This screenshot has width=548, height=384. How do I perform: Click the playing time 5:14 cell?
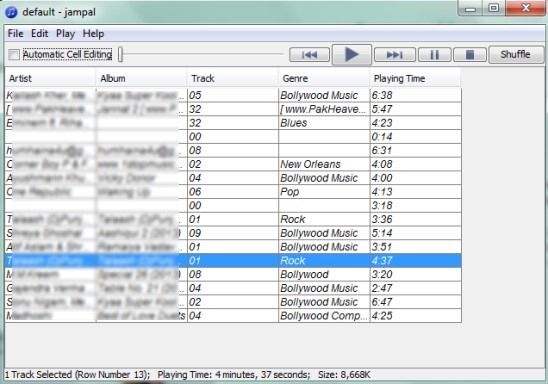(x=416, y=233)
